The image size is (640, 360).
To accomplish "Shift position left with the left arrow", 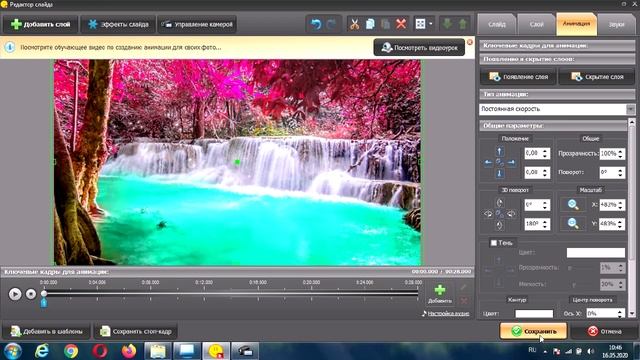I will click(x=488, y=162).
